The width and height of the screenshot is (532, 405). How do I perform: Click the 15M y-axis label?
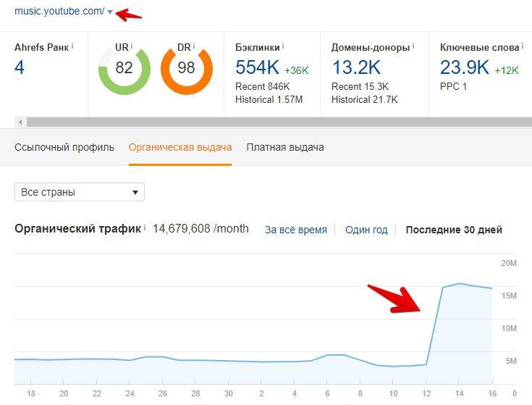[x=509, y=296]
